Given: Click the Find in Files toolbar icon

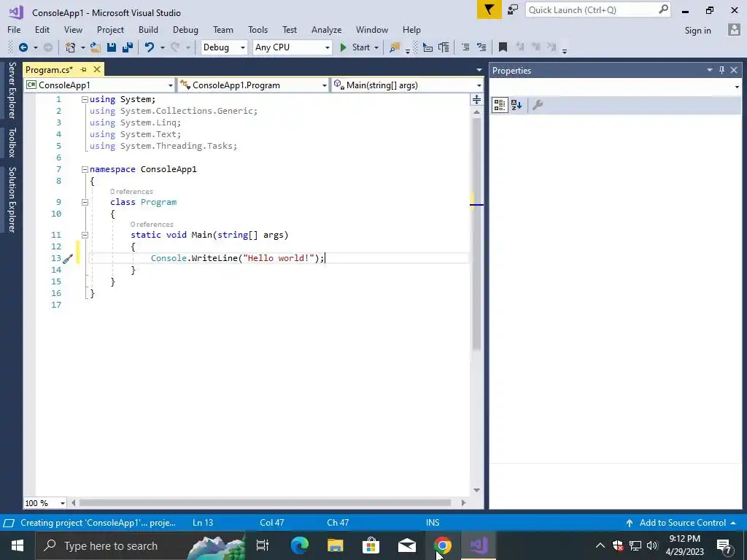Looking at the screenshot, I should coord(395,47).
